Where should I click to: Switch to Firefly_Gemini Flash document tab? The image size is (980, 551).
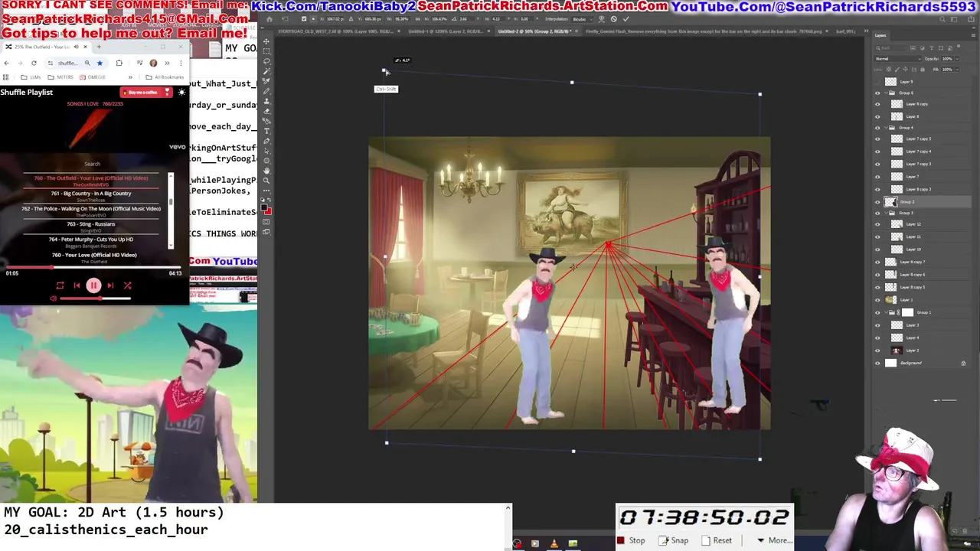704,31
